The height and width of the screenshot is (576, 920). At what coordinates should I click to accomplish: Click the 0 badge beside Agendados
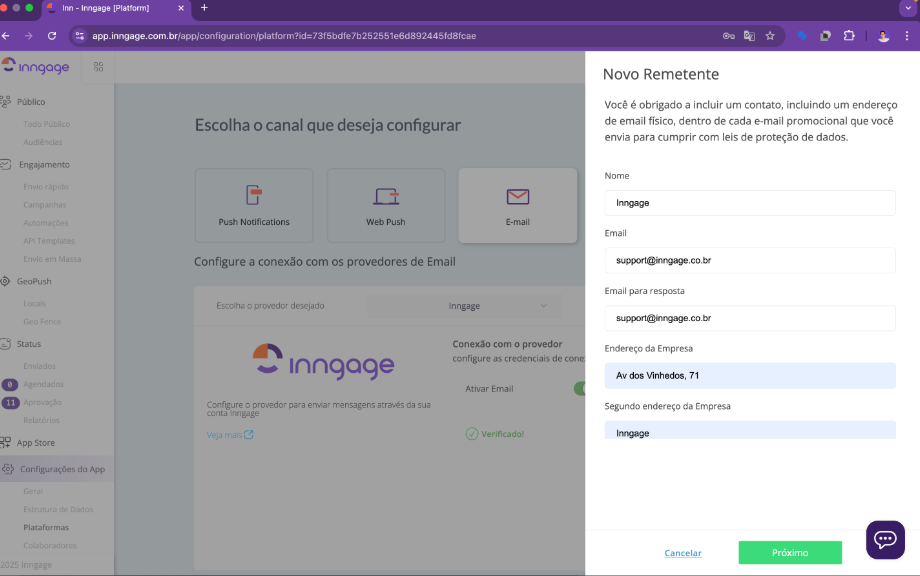pyautogui.click(x=10, y=385)
